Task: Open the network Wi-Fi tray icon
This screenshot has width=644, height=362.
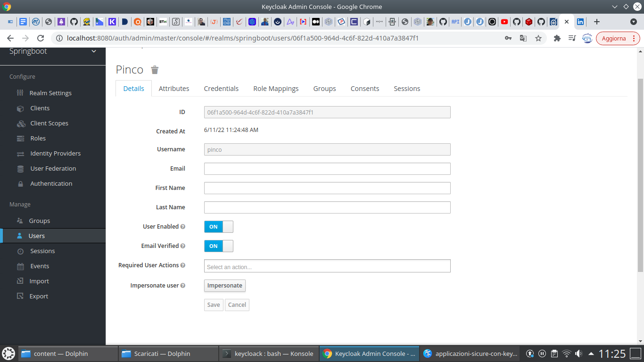Action: point(567,354)
